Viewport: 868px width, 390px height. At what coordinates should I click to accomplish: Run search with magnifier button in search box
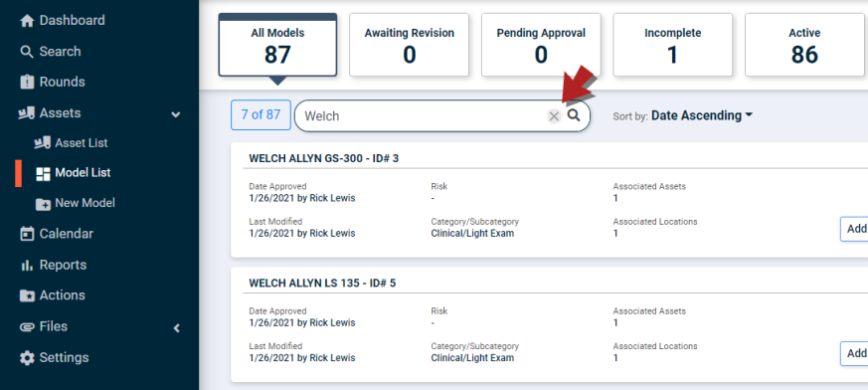(x=574, y=115)
